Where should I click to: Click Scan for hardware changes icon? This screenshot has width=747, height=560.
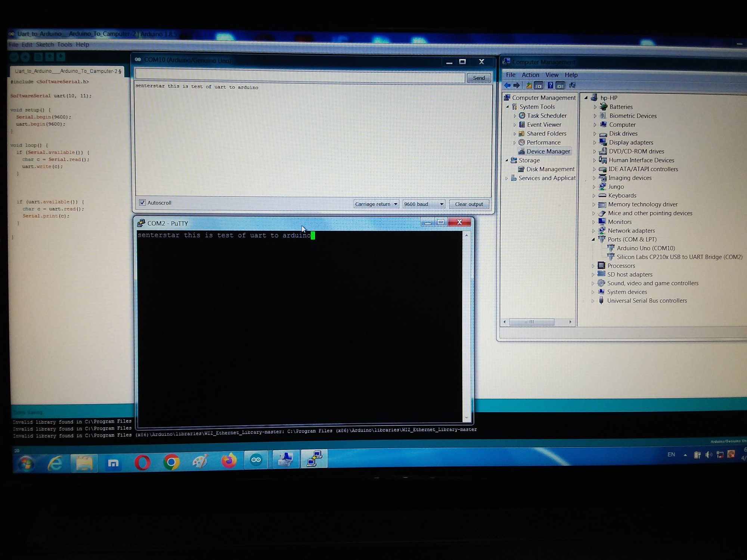pyautogui.click(x=572, y=85)
